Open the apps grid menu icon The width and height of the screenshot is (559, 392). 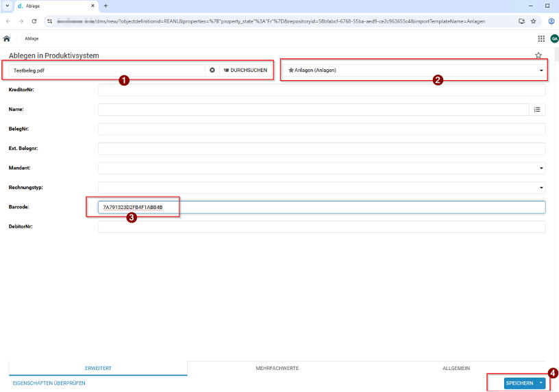pyautogui.click(x=541, y=38)
